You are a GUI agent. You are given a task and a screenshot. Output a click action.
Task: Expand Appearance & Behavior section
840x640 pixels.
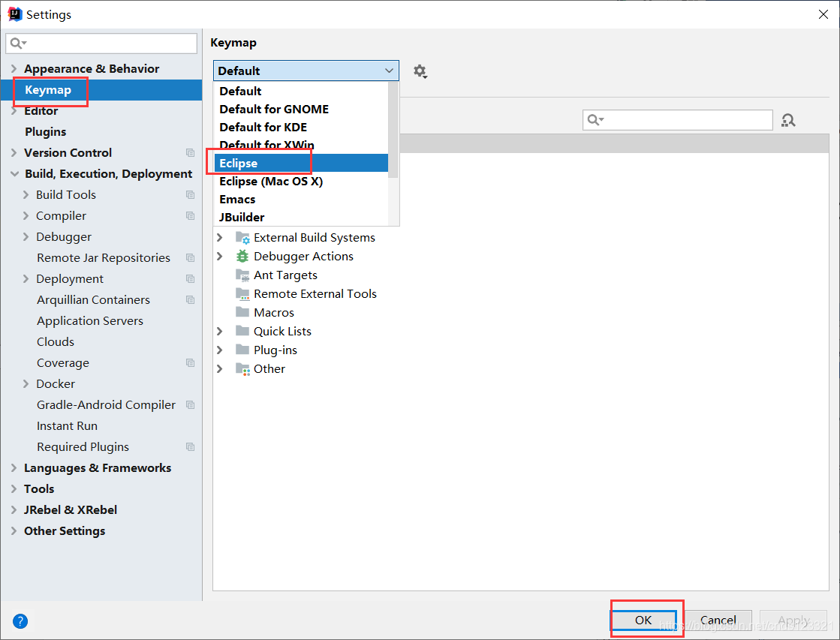14,68
